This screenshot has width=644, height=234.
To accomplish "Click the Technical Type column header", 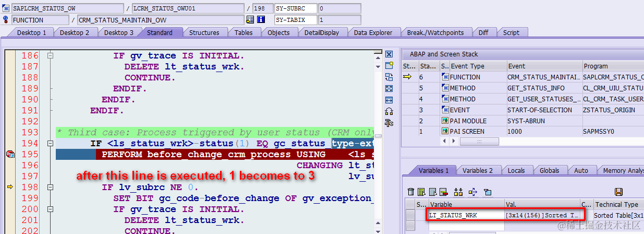I will click(x=618, y=204).
